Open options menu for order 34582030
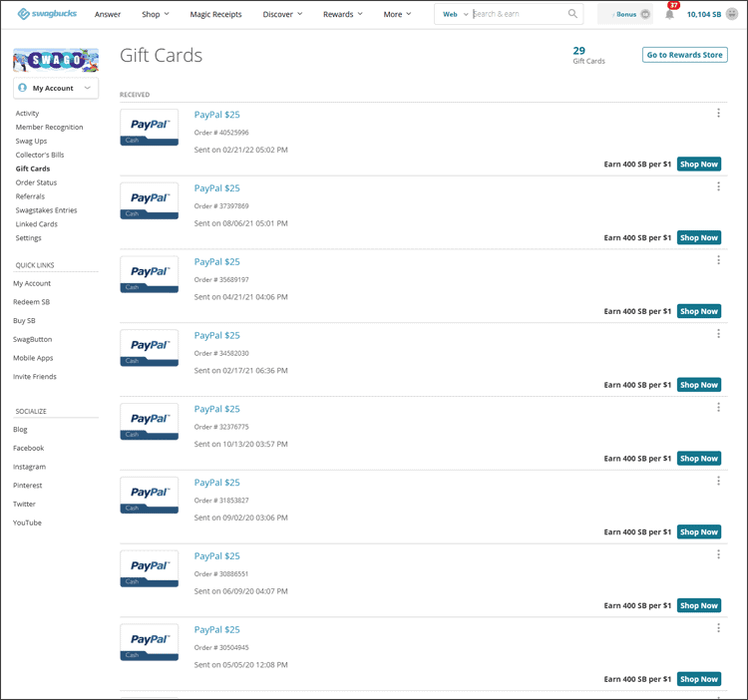This screenshot has width=748, height=700. coord(718,334)
